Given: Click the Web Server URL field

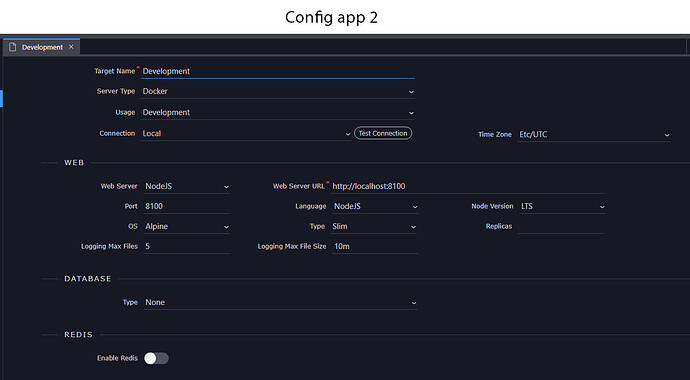Looking at the screenshot, I should point(467,186).
